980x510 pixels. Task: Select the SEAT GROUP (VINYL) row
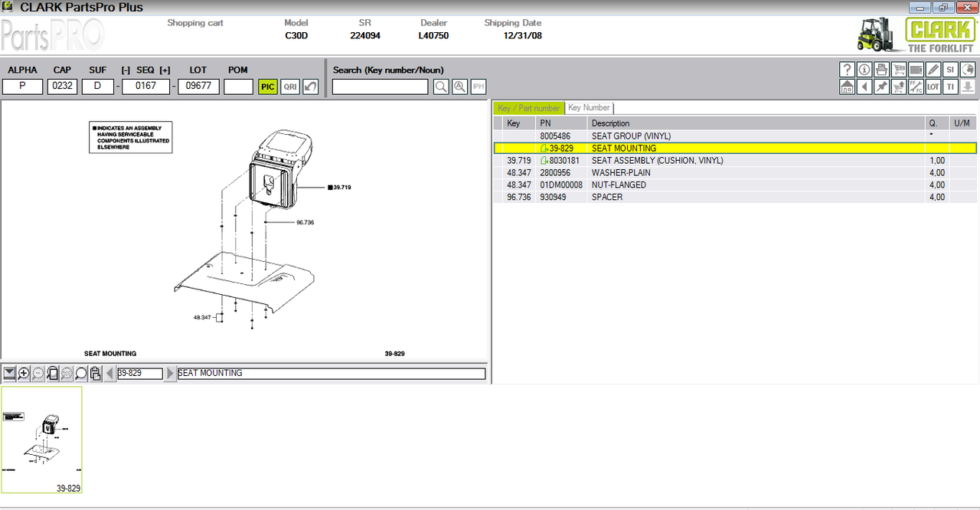(735, 136)
